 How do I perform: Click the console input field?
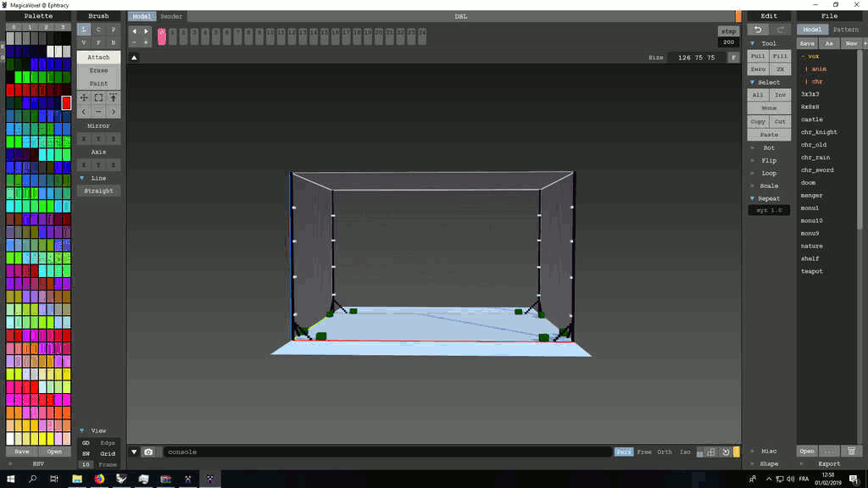387,452
